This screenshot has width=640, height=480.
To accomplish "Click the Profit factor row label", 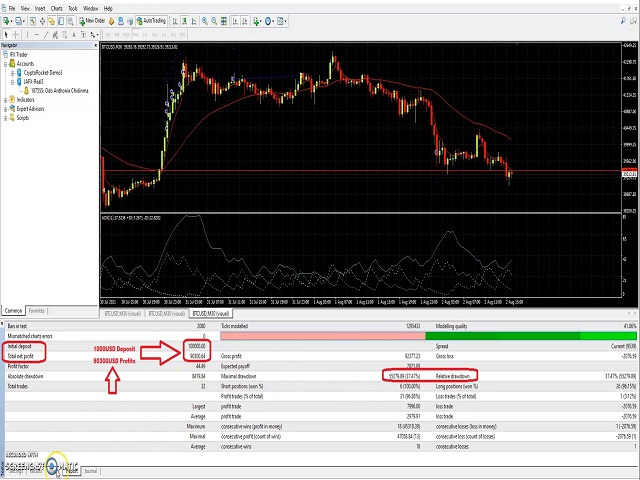I will [19, 366].
